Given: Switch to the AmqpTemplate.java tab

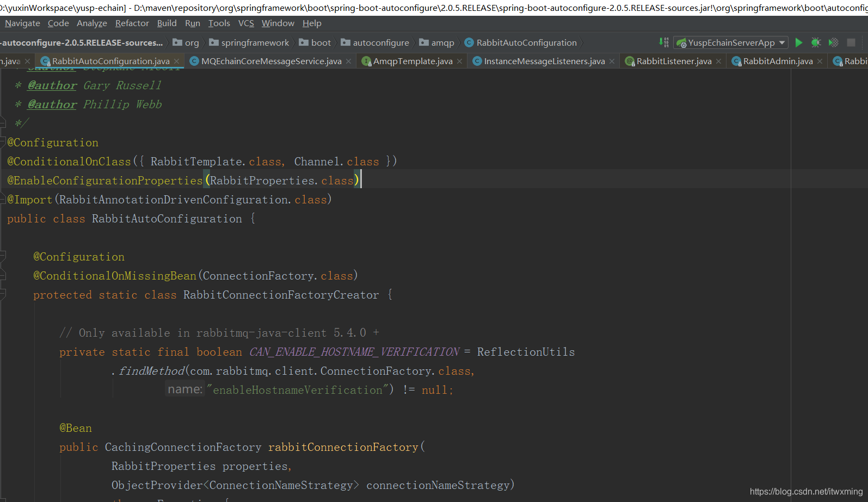Looking at the screenshot, I should tap(413, 61).
